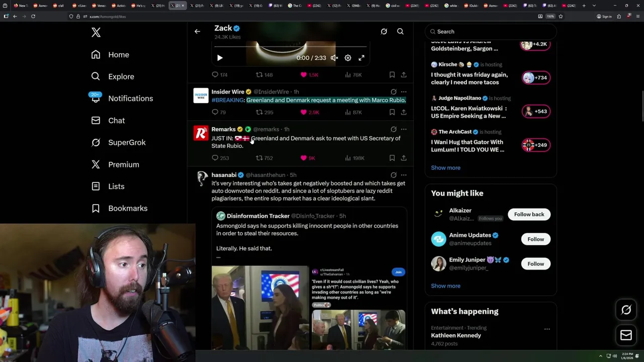The height and width of the screenshot is (362, 644).
Task: Open SuperGrok in the sidebar
Action: point(118,142)
